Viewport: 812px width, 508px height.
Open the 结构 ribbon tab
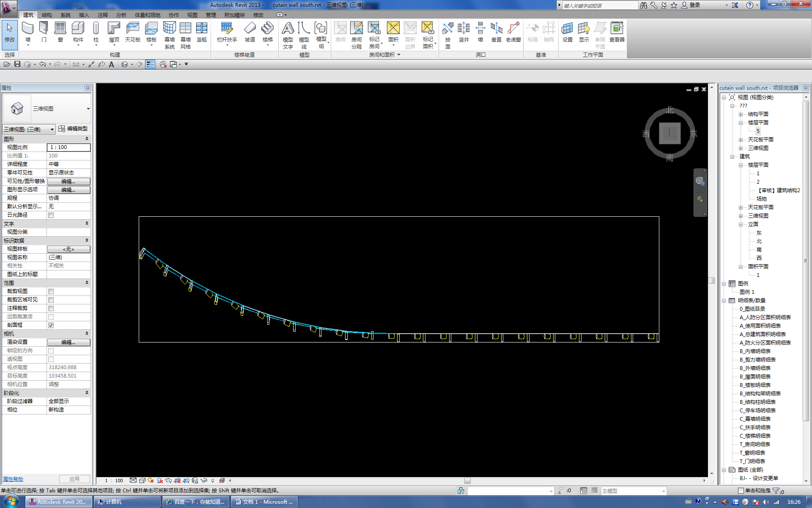point(47,15)
